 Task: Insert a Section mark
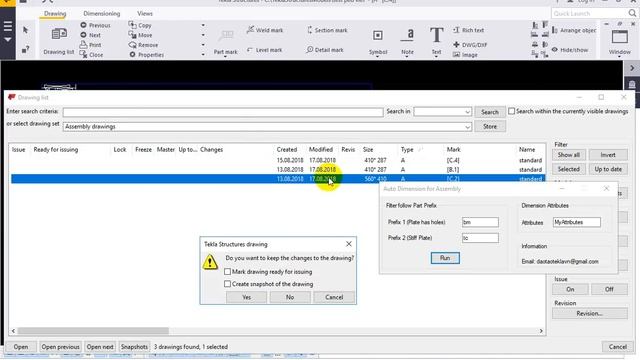327,30
